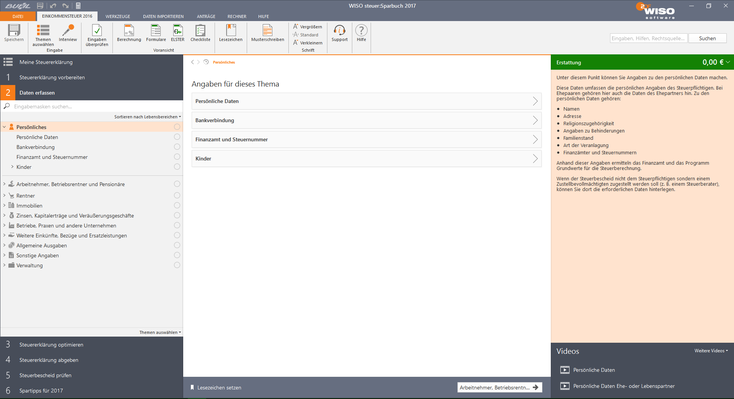Image resolution: width=734 pixels, height=399 pixels.
Task: Toggle status circle for Allgemeine Ausgaben
Action: [x=177, y=245]
